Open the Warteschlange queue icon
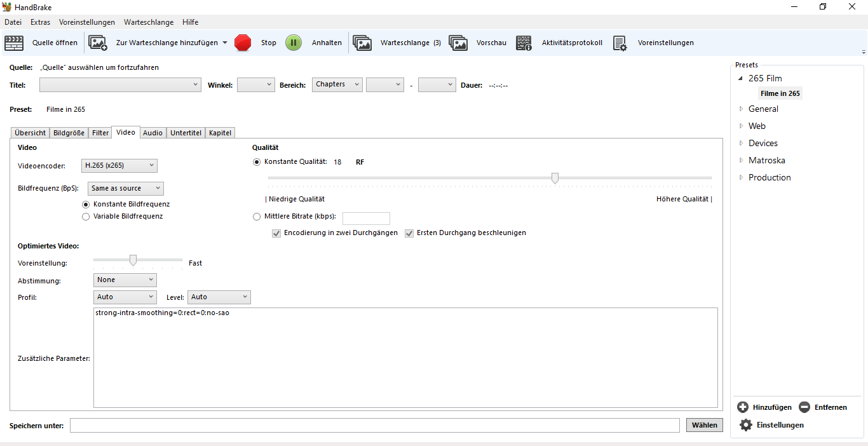 coord(362,43)
